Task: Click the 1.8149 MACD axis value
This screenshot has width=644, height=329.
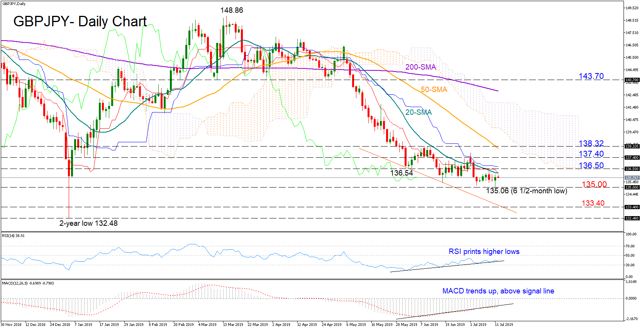Action: [631, 281]
